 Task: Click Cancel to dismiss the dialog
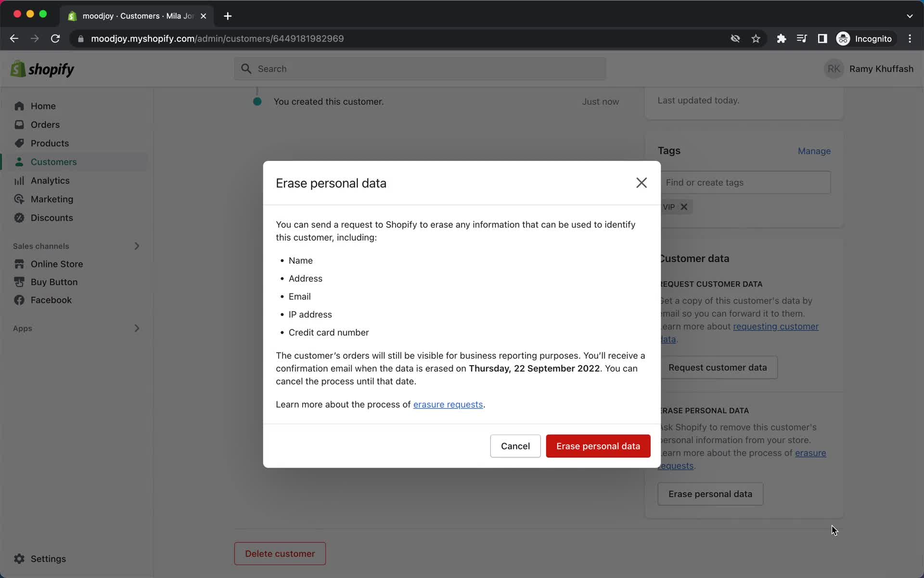[x=515, y=446]
